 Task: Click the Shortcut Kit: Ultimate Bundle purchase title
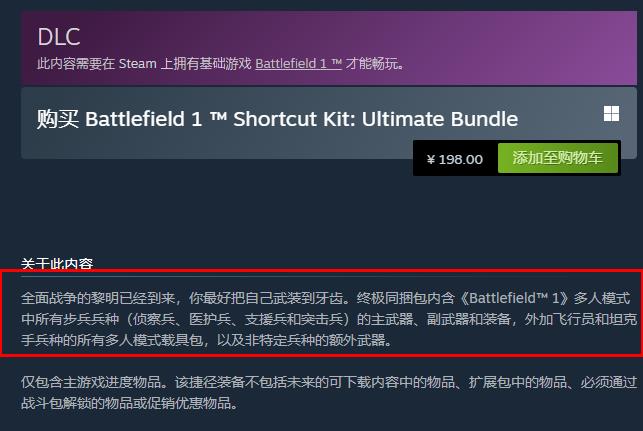(x=277, y=119)
